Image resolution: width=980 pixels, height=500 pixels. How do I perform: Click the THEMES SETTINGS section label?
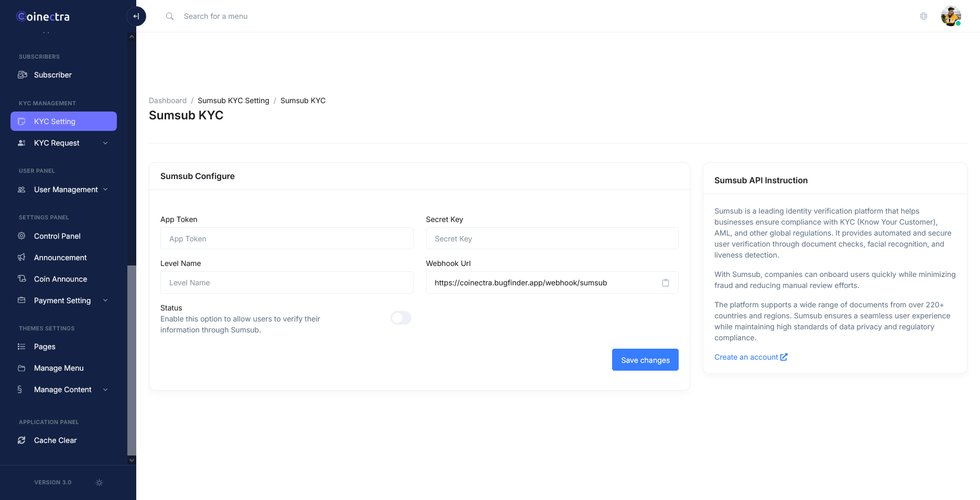click(47, 329)
